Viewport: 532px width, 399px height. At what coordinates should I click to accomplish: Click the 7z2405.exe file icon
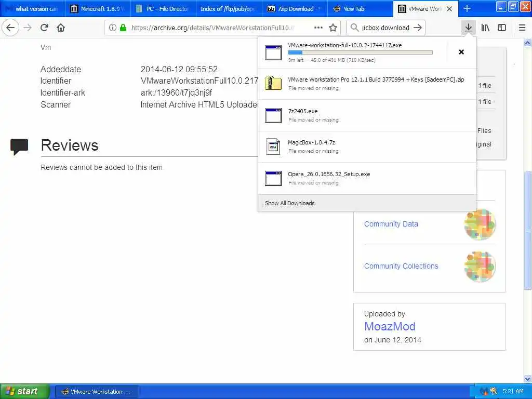point(273,115)
